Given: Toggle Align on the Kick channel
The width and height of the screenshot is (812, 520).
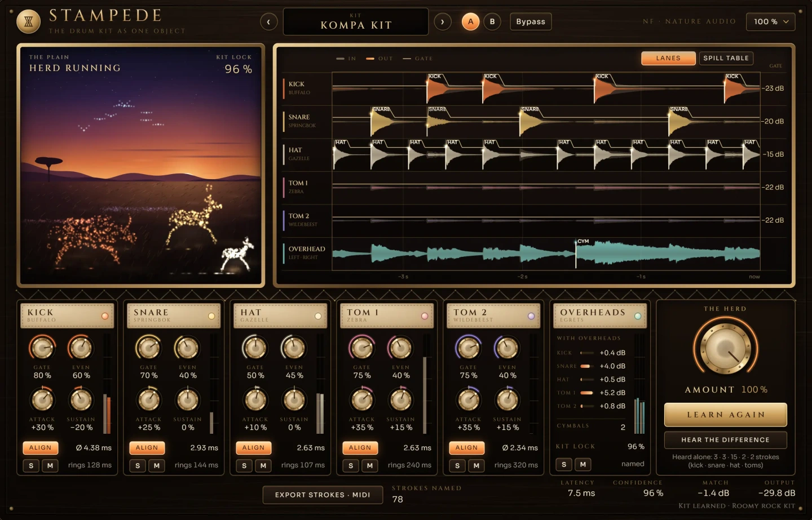Looking at the screenshot, I should (40, 448).
